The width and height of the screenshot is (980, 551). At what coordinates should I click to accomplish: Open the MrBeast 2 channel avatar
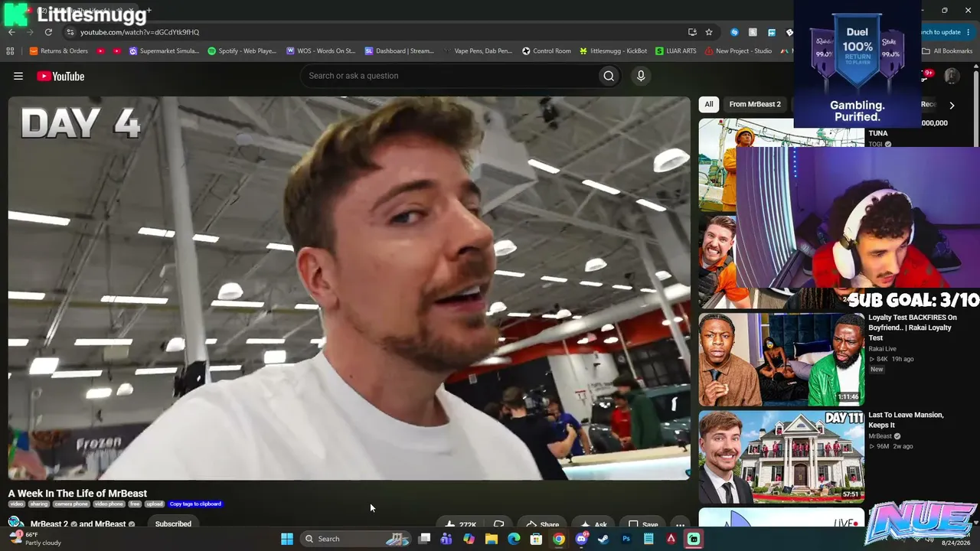tap(15, 523)
